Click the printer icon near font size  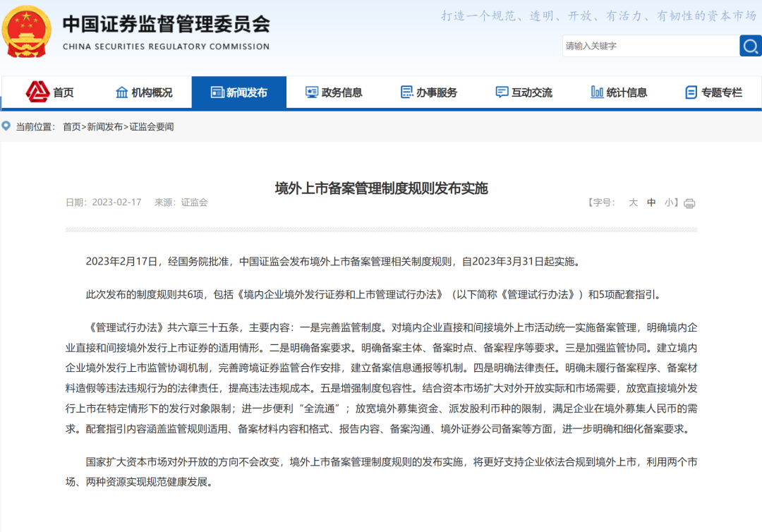[689, 204]
